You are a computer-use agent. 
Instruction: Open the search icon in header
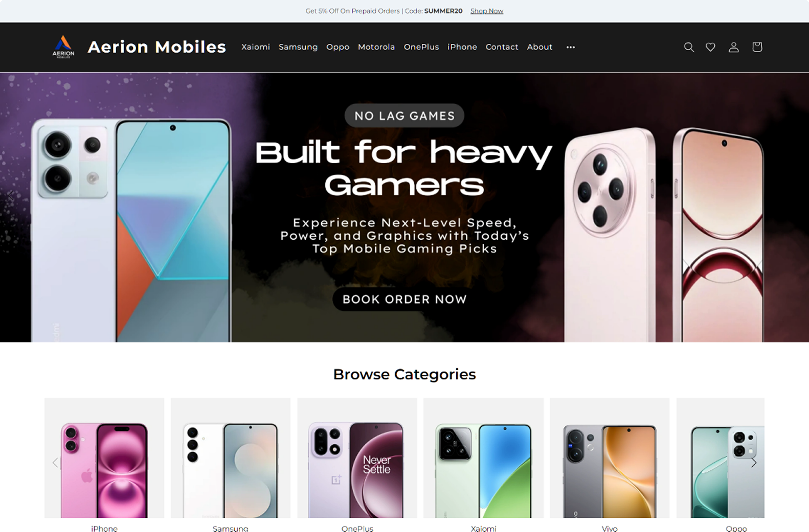pos(689,47)
